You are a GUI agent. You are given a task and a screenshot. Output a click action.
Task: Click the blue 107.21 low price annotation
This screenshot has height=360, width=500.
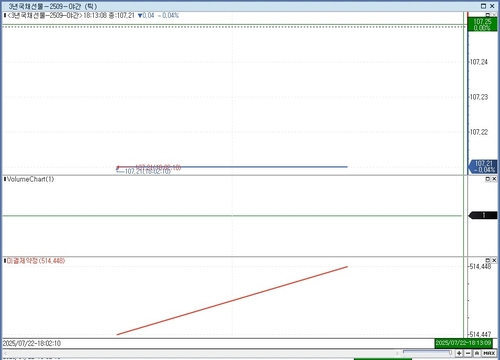[x=147, y=172]
